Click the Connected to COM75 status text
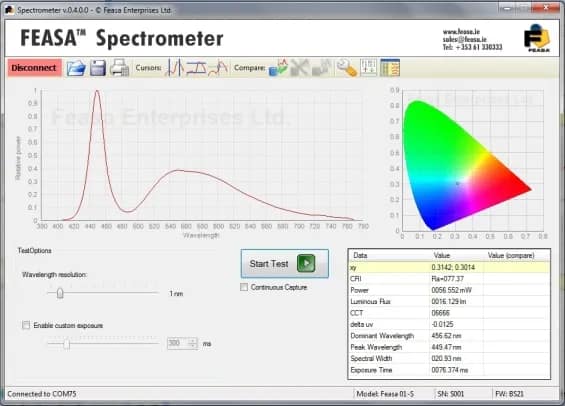Viewport: 565px width, 406px height. coord(42,394)
